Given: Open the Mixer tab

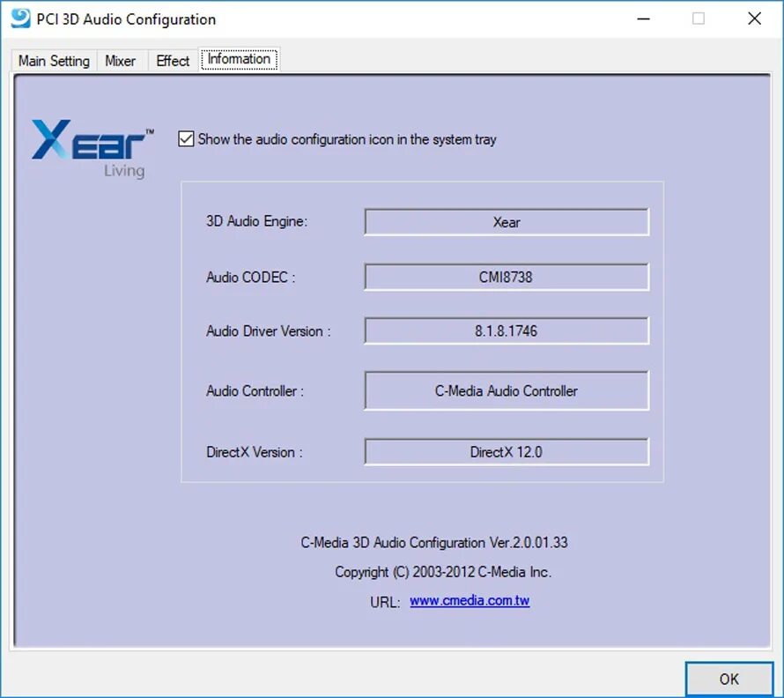Looking at the screenshot, I should click(121, 61).
